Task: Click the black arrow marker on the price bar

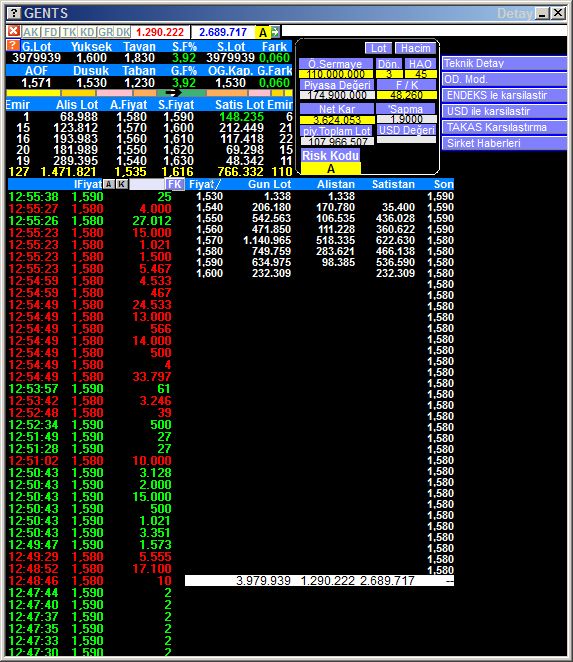Action: tap(173, 92)
